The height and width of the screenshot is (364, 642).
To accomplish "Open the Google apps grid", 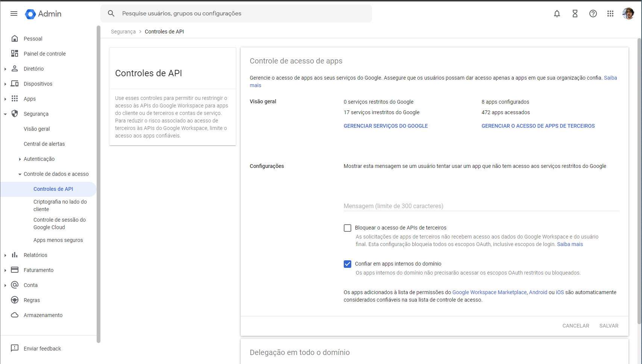I will point(610,14).
